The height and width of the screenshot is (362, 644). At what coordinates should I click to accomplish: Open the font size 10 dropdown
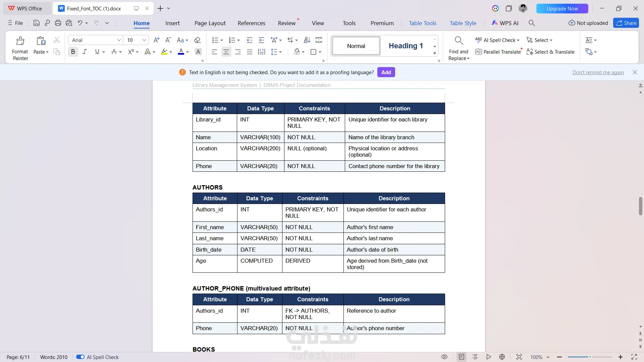tap(144, 40)
